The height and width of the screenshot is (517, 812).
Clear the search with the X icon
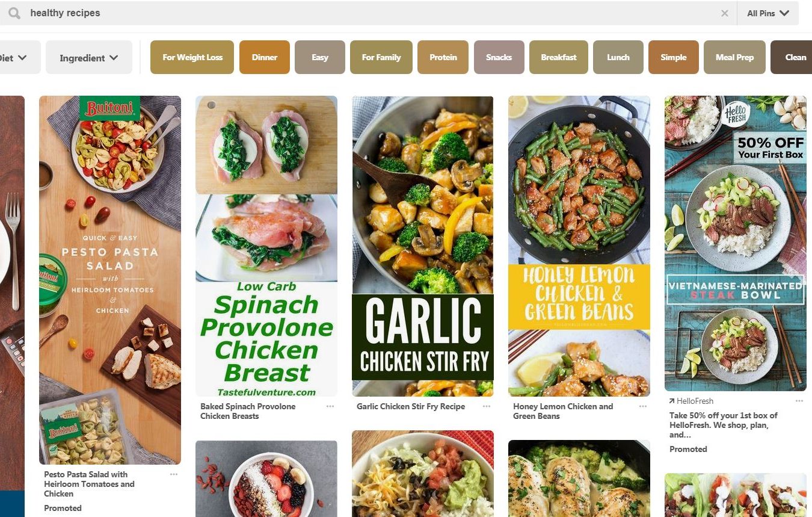point(725,13)
